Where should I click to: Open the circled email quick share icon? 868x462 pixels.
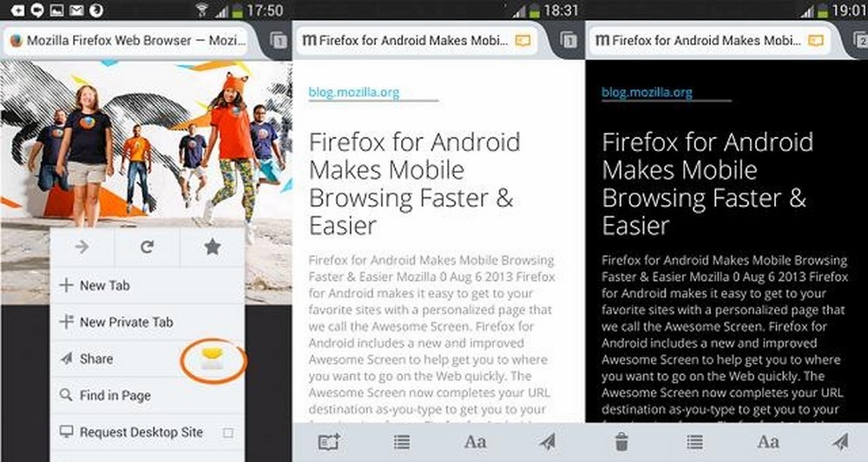213,359
